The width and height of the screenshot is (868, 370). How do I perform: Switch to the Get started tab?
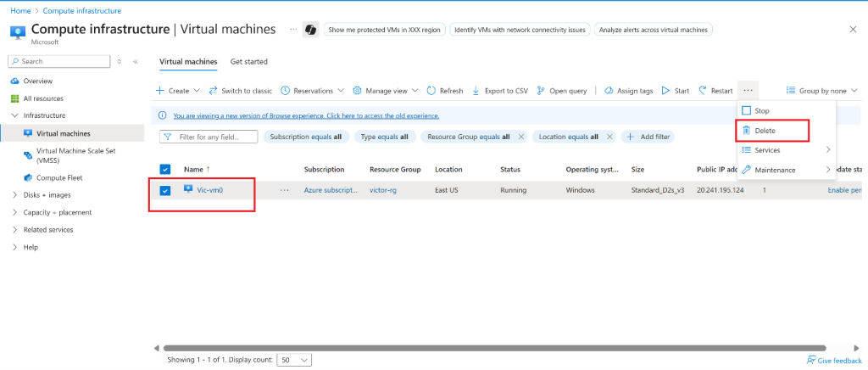[x=249, y=61]
